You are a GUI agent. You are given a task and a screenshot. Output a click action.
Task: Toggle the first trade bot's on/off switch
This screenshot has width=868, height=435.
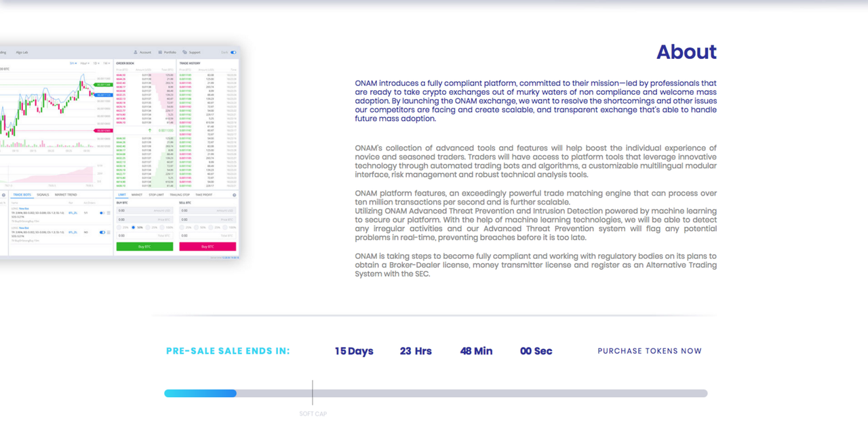coord(102,213)
